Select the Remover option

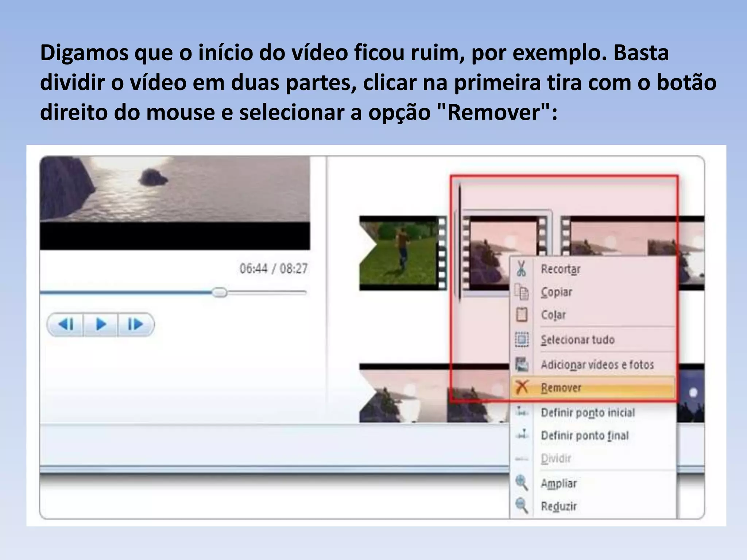click(x=593, y=387)
